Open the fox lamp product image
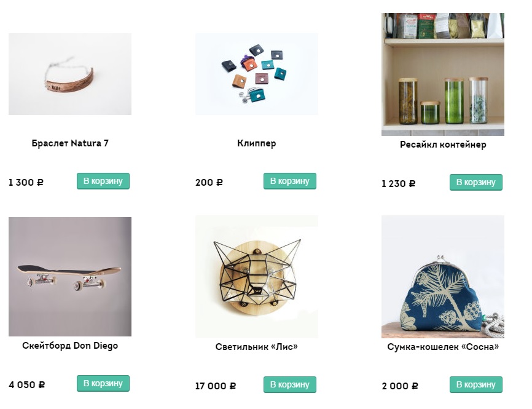This screenshot has height=409, width=532. click(257, 277)
